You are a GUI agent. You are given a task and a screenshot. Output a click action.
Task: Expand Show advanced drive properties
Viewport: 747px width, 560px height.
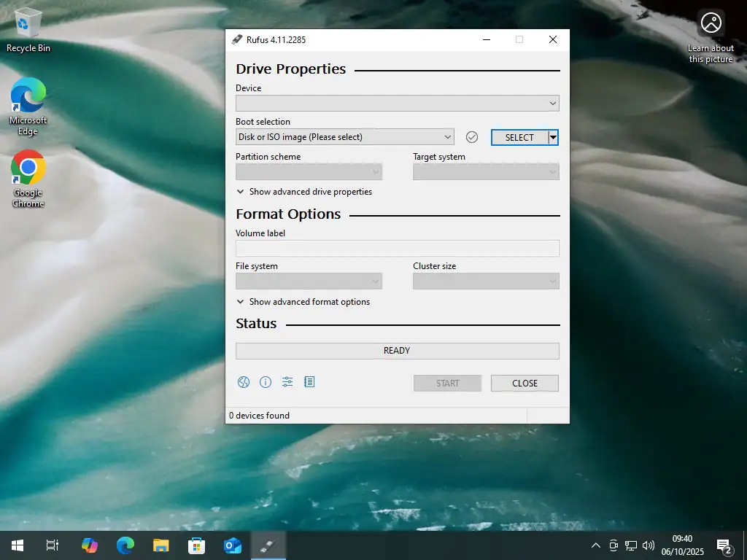(x=304, y=192)
